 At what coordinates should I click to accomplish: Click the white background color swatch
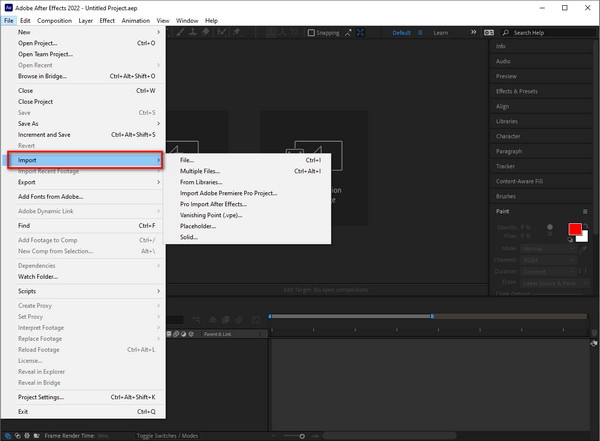tap(584, 237)
